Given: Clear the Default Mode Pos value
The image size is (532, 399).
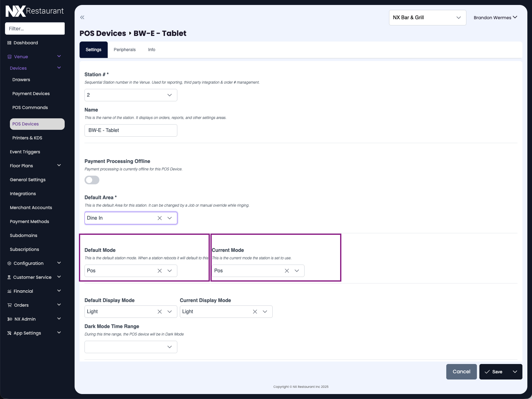Looking at the screenshot, I should click(x=160, y=271).
